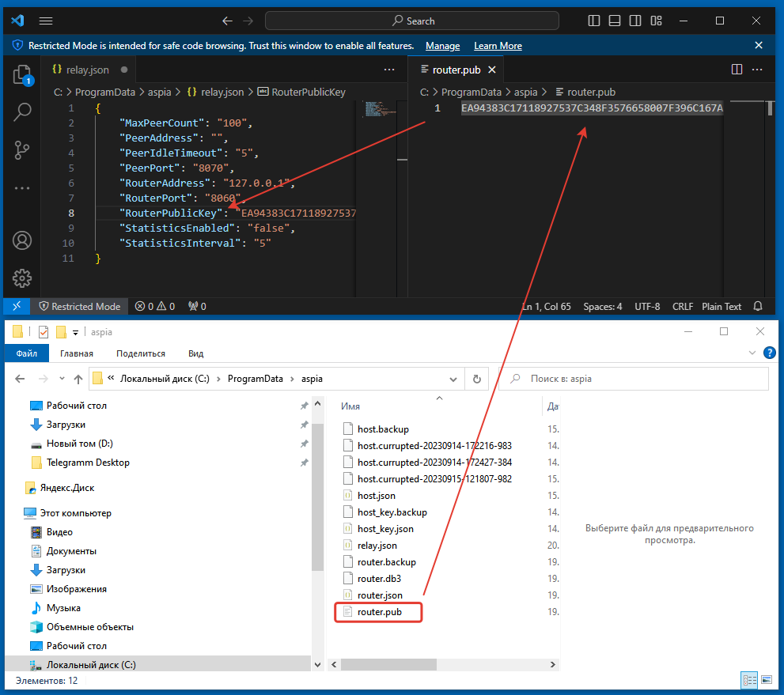Switch to large icons view in Explorer
This screenshot has width=784, height=695.
(x=765, y=679)
